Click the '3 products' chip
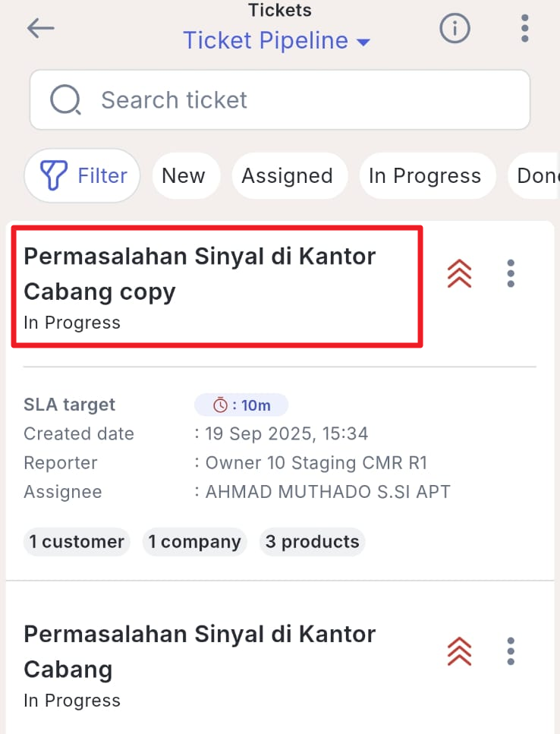Viewport: 560px width, 734px height. pos(312,542)
